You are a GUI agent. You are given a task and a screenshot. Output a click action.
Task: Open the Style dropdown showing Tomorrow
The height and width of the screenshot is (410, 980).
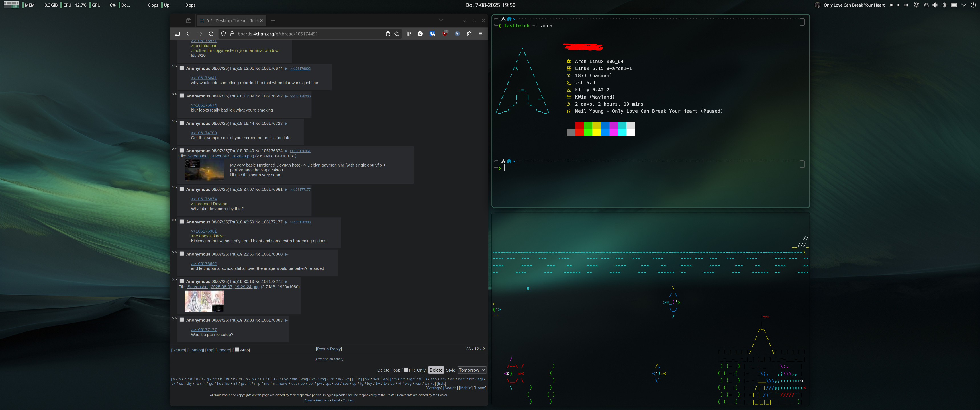click(x=472, y=370)
